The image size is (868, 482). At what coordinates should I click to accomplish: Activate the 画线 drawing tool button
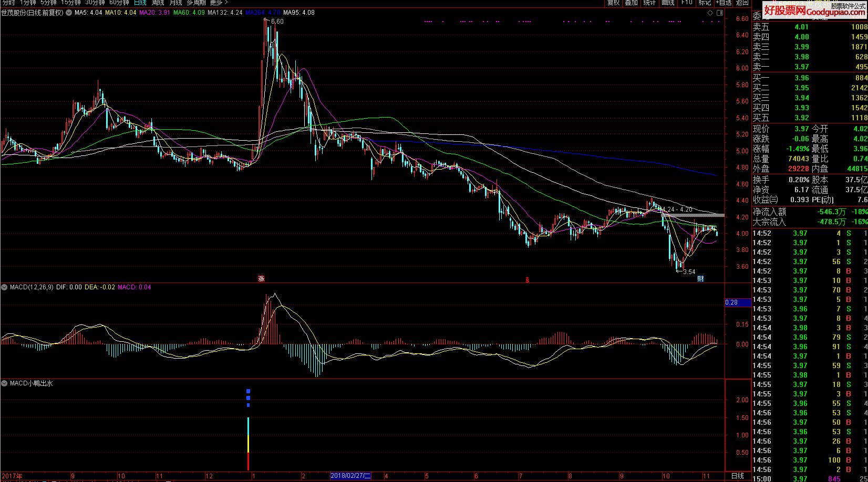(668, 3)
